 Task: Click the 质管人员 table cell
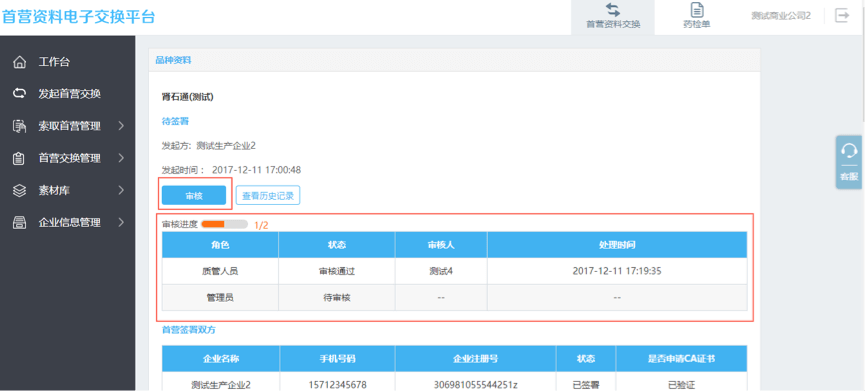(220, 271)
